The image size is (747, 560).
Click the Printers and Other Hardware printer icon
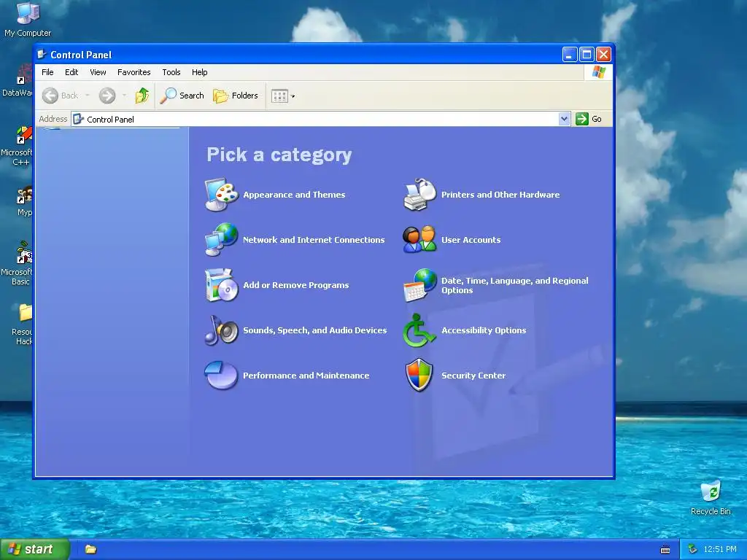pos(419,194)
